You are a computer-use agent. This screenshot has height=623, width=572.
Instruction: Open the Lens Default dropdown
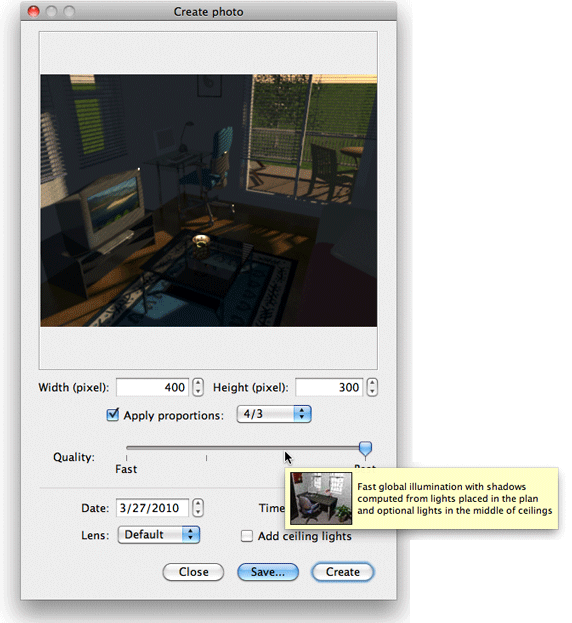coord(158,535)
